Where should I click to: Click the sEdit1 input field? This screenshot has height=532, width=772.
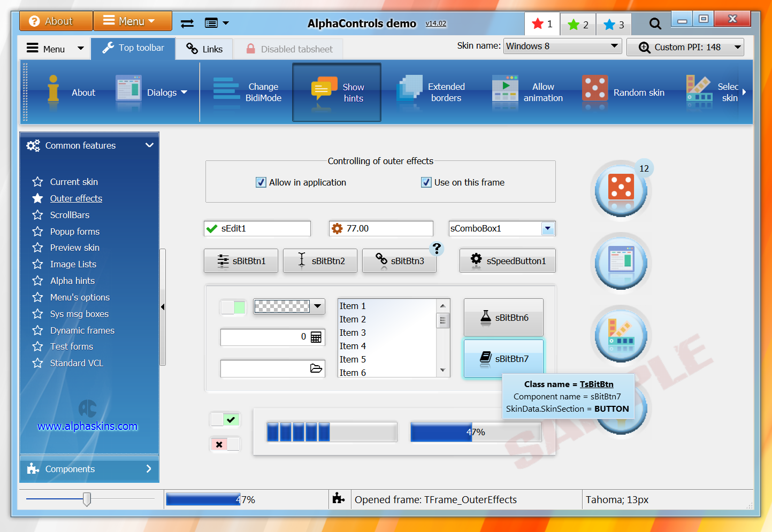[x=257, y=229]
